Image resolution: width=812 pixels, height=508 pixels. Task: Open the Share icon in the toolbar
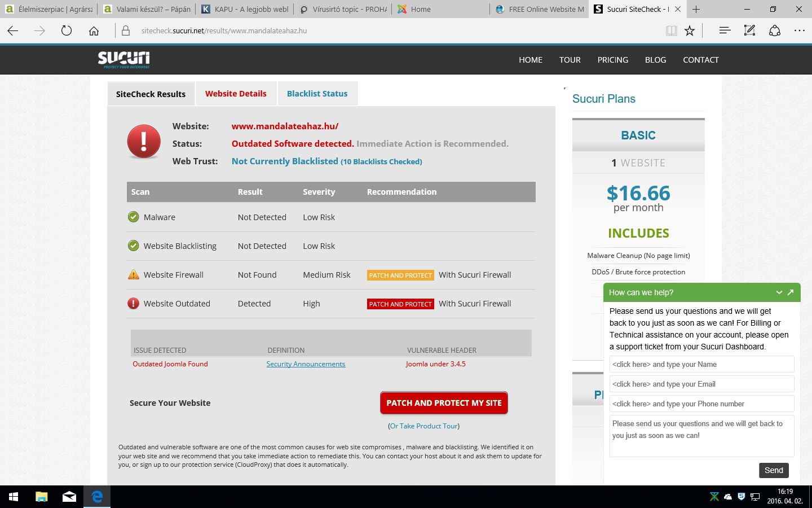point(775,30)
